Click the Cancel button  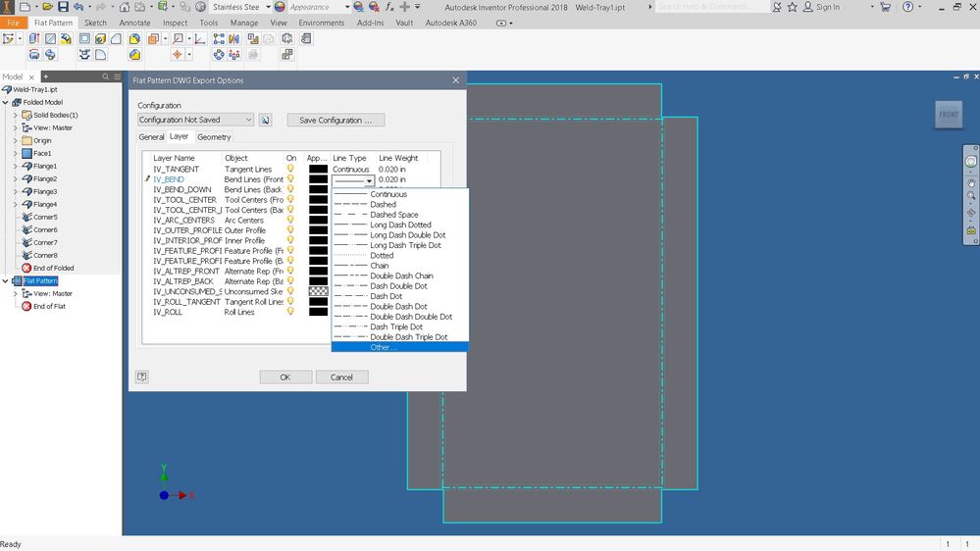coord(342,377)
